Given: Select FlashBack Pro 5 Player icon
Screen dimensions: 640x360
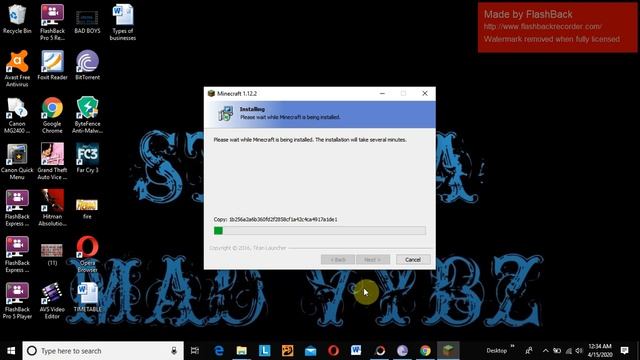Looking at the screenshot, I should pos(17,301).
